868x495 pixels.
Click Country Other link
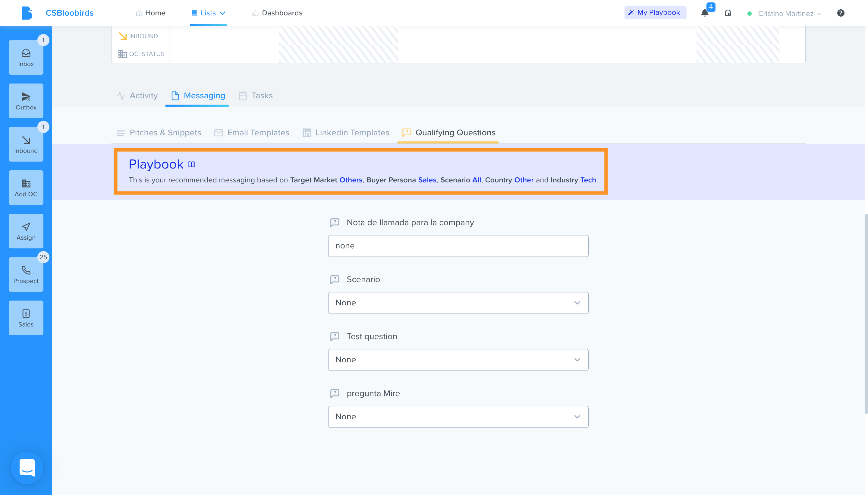tap(524, 180)
